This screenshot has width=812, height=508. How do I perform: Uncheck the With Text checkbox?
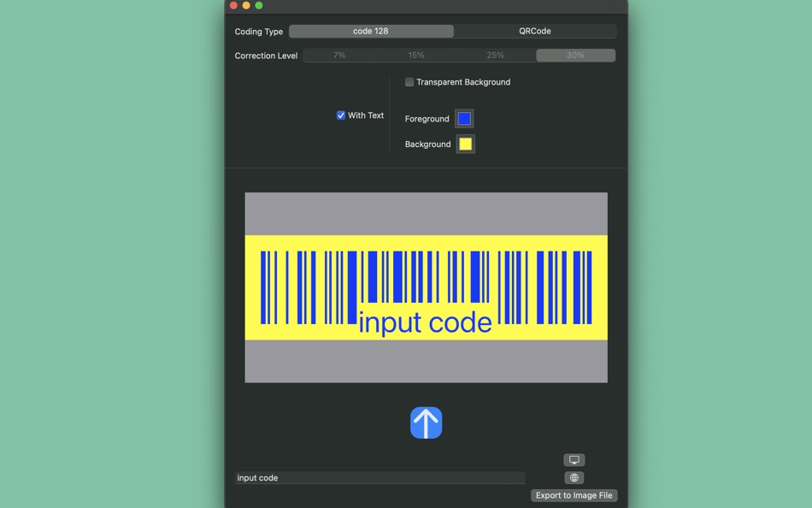coord(341,115)
